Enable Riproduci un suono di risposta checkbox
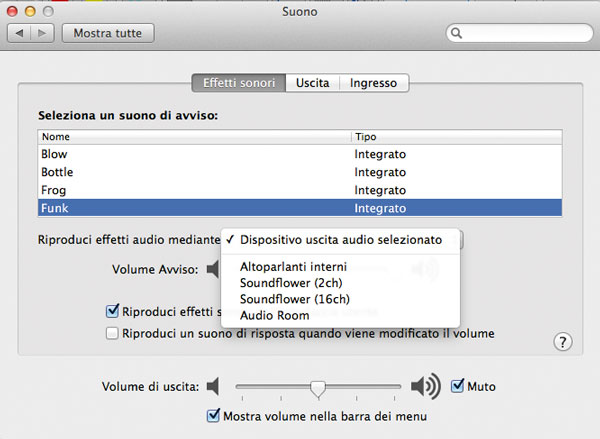The height and width of the screenshot is (439, 600). point(113,333)
